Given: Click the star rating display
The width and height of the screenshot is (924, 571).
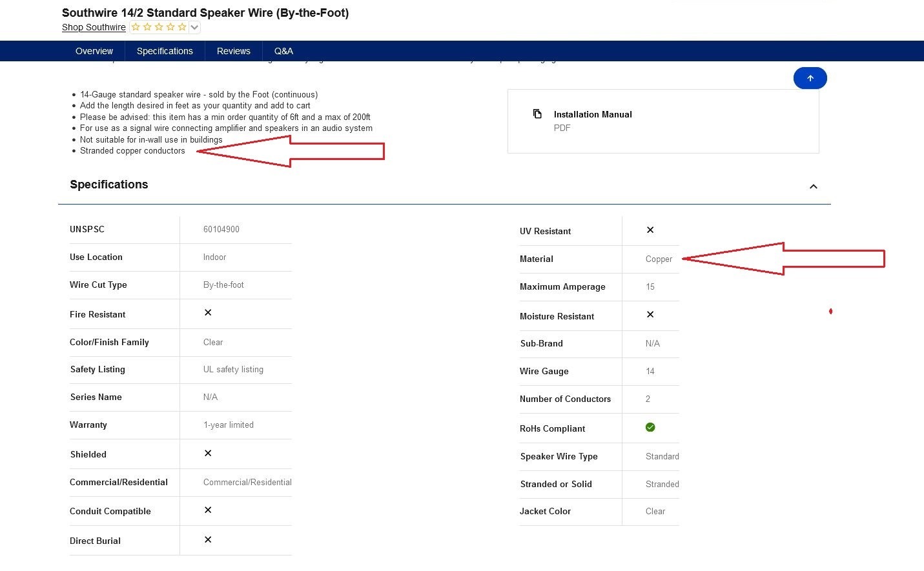Looking at the screenshot, I should click(159, 27).
